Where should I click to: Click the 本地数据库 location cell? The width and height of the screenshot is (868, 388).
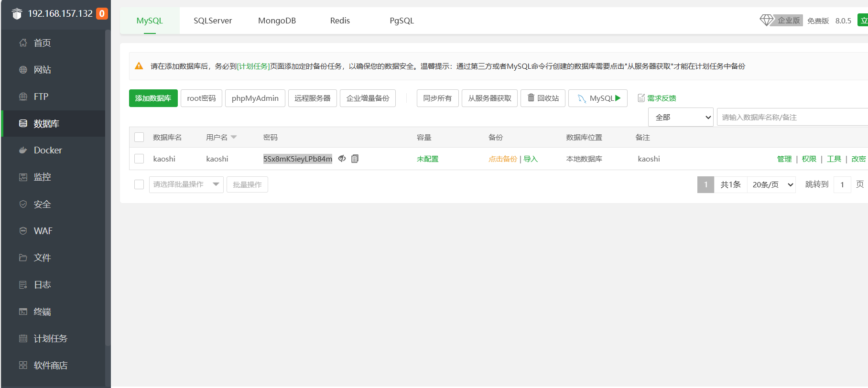point(584,159)
